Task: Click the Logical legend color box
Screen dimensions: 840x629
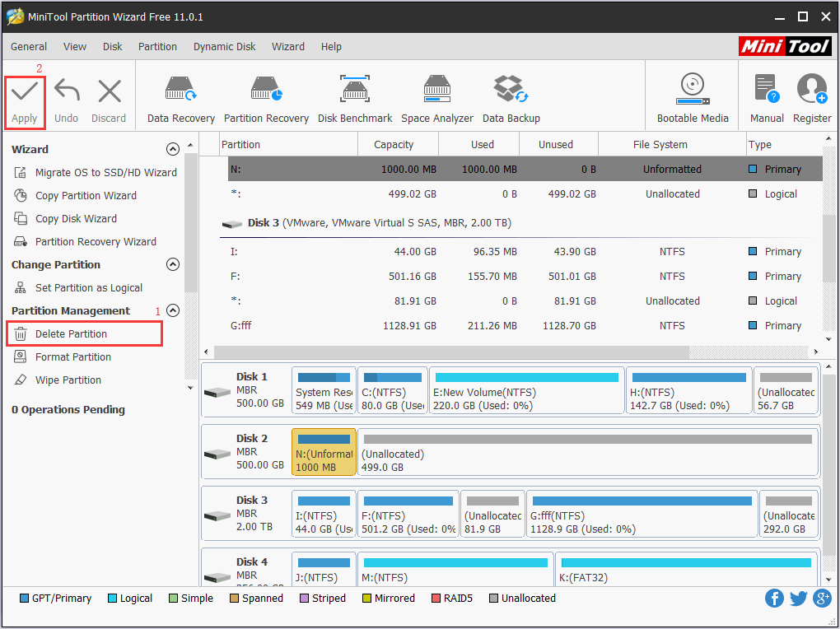Action: click(112, 598)
